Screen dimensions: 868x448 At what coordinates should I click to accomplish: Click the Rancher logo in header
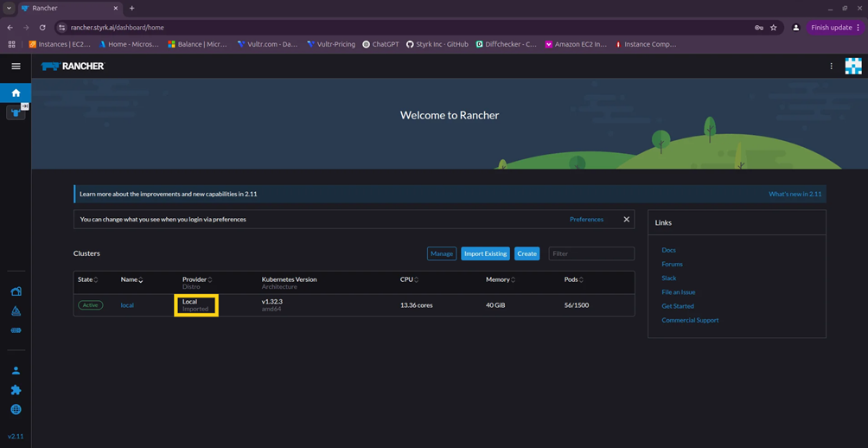coord(73,67)
